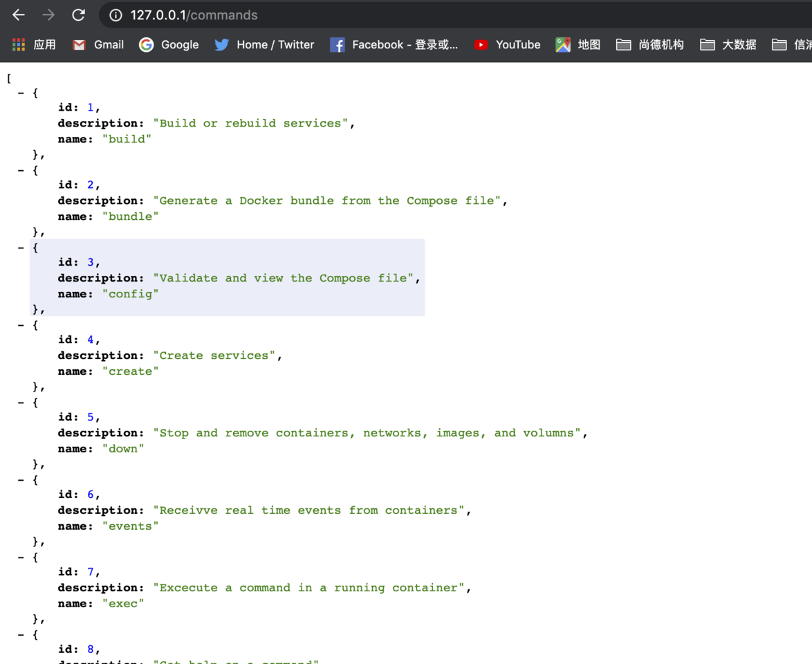This screenshot has height=664, width=812.
Task: Click the id value 6
Action: click(91, 495)
